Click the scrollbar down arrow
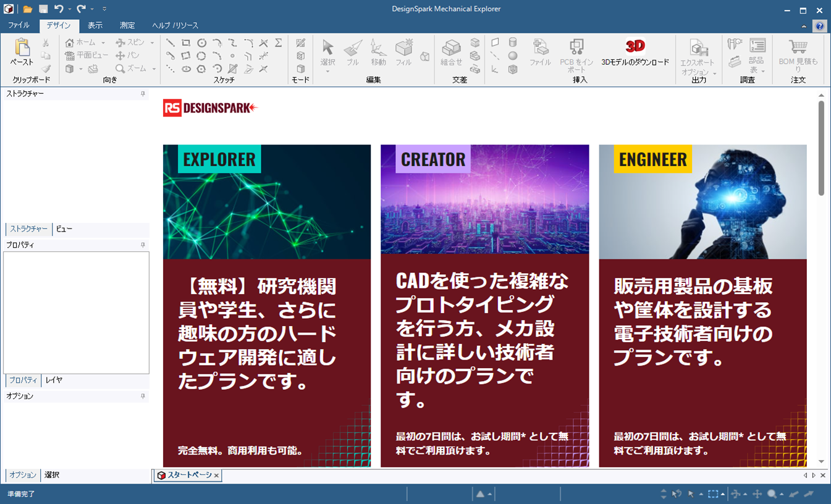The image size is (831, 504). tap(821, 461)
